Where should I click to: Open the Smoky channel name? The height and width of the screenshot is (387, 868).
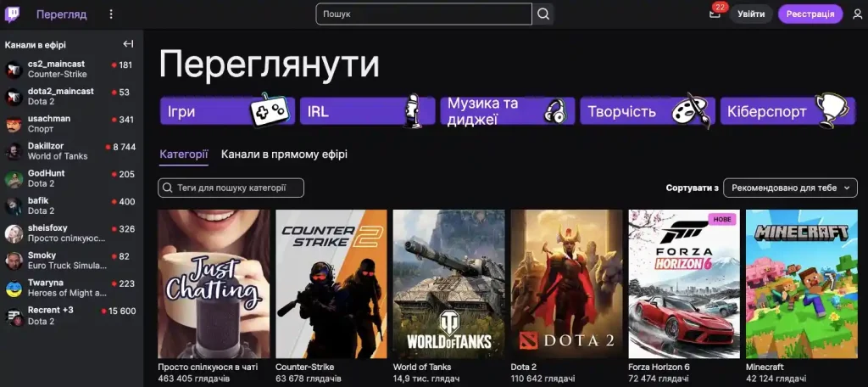pos(42,255)
